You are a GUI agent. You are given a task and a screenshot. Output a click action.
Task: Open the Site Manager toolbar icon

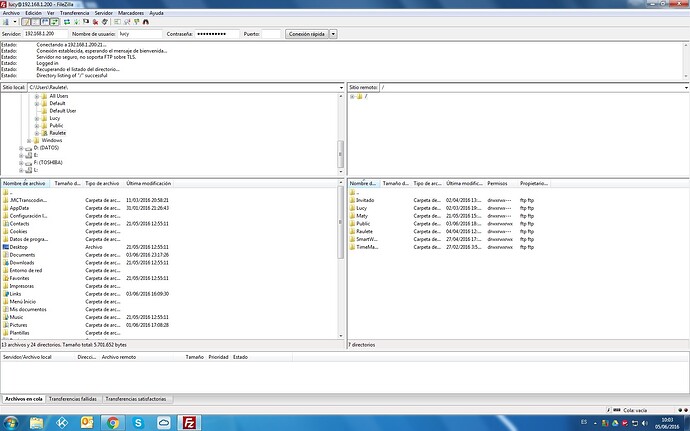click(6, 22)
